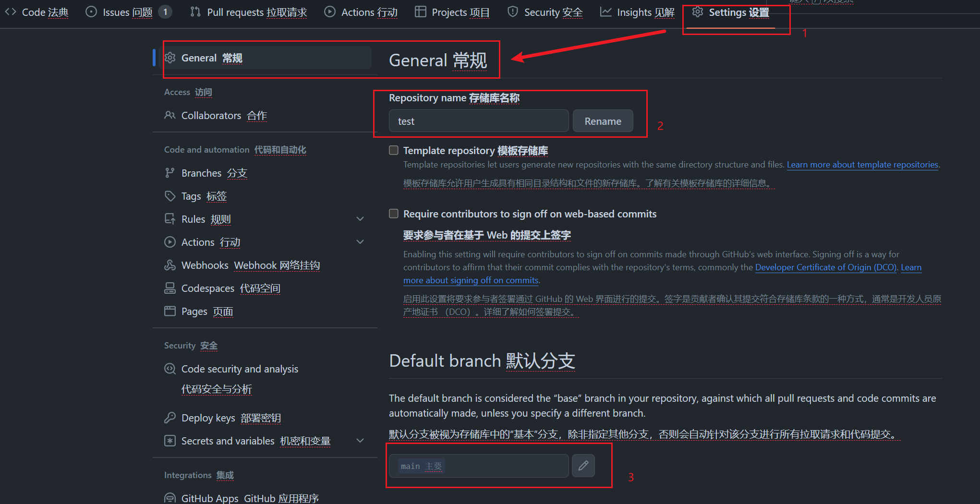Click the Secrets and variables asterisk icon
Image resolution: width=980 pixels, height=504 pixels.
point(170,441)
